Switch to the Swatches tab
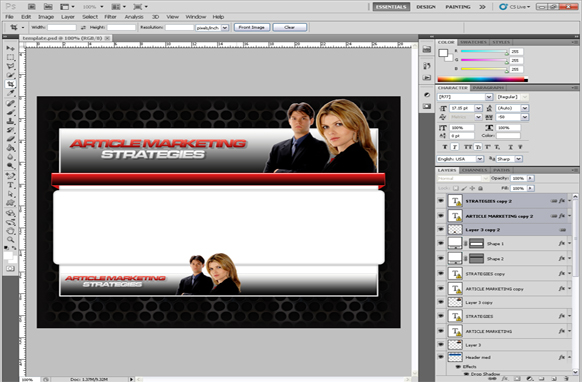This screenshot has height=382, width=582. point(473,42)
